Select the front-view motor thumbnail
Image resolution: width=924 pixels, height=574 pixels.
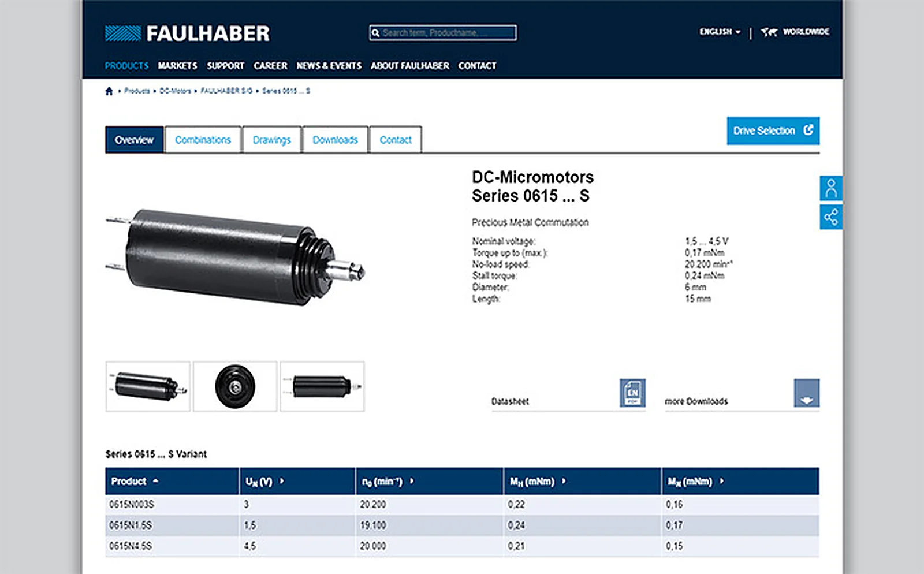click(x=235, y=386)
